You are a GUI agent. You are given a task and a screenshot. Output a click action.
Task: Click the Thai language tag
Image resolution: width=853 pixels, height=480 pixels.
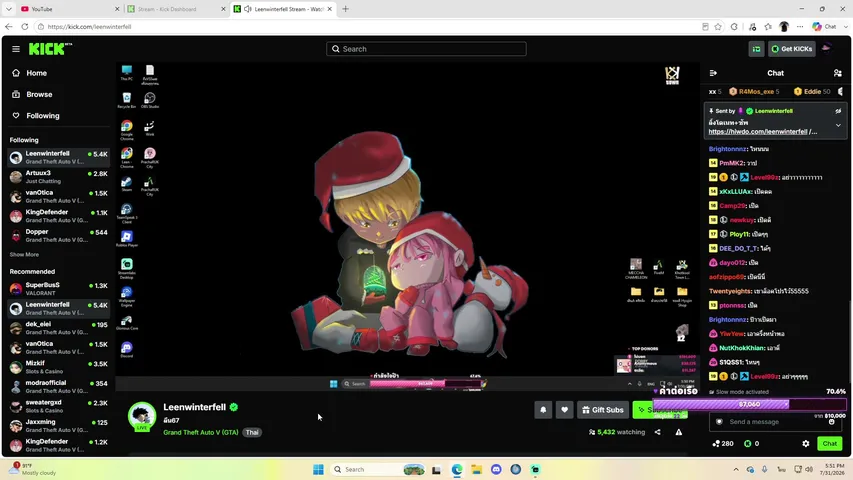(x=252, y=432)
